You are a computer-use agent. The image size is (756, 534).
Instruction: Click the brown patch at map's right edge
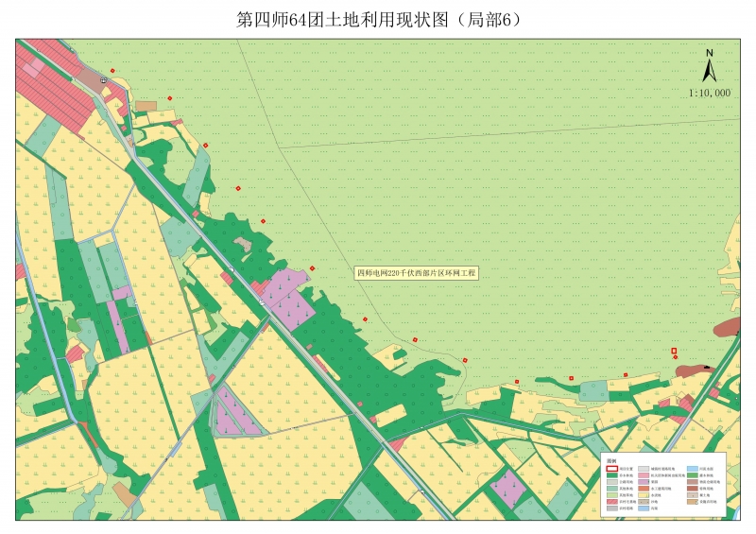click(728, 327)
